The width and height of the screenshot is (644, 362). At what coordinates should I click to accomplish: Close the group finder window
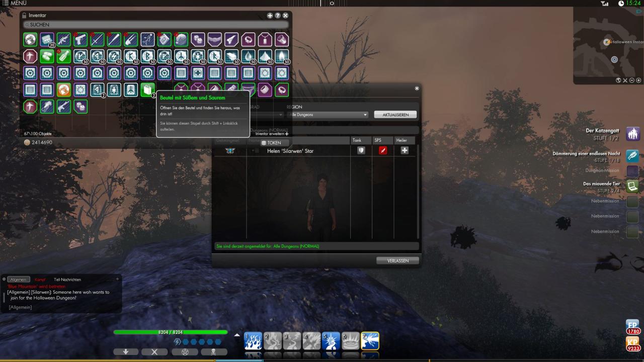click(x=417, y=88)
